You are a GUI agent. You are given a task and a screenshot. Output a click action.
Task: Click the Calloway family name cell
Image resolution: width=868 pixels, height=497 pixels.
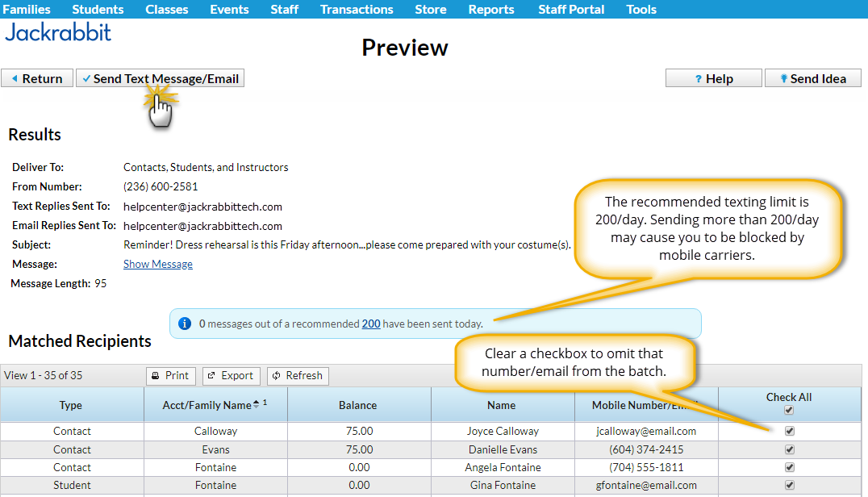[x=216, y=431]
